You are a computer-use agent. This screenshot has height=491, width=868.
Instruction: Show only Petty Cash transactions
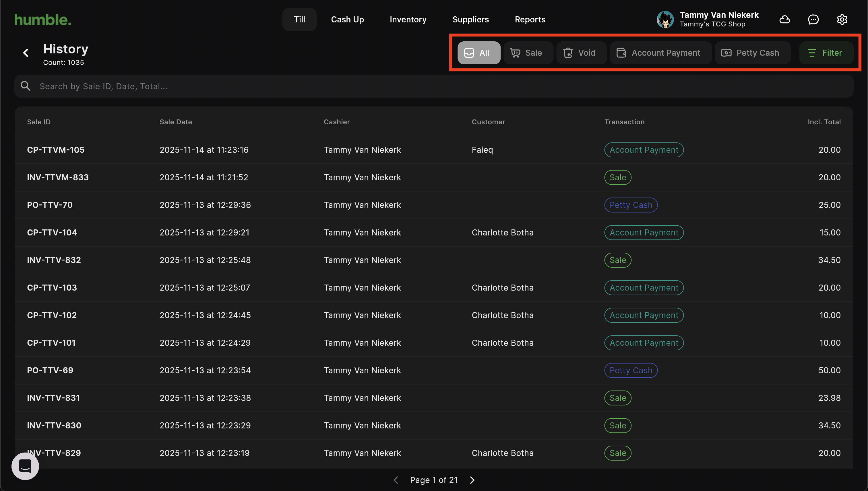[x=752, y=53]
